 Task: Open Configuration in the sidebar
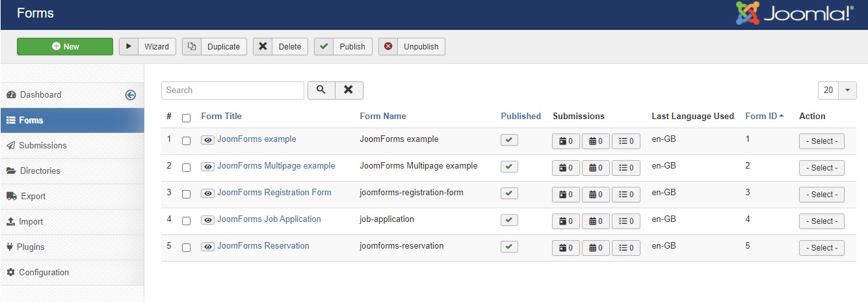[72, 272]
